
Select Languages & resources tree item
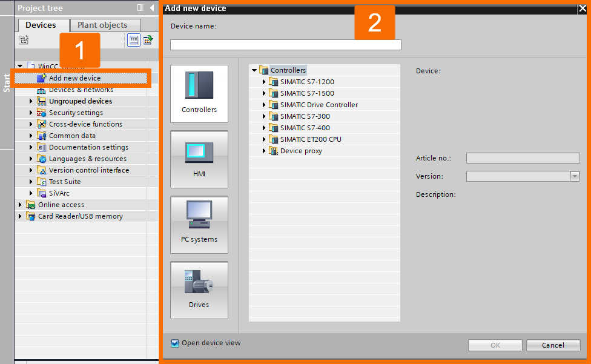tap(87, 159)
